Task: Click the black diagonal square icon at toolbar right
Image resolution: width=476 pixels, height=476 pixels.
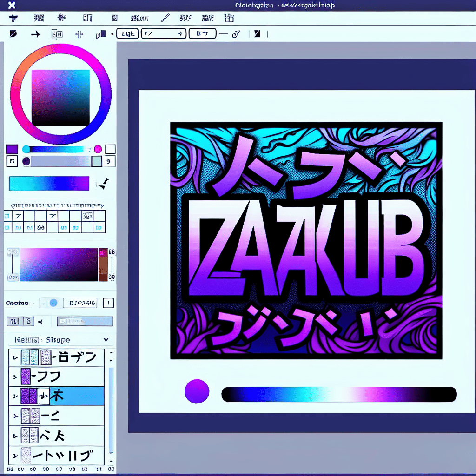Action: click(x=257, y=34)
